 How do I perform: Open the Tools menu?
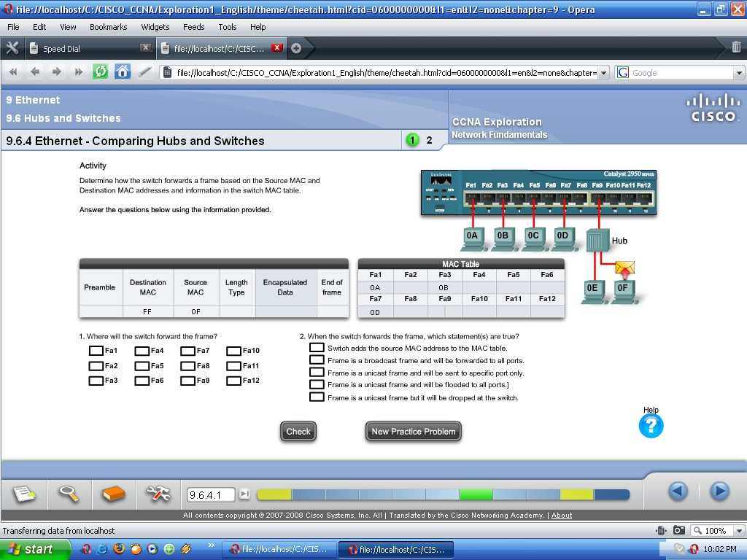[x=228, y=27]
